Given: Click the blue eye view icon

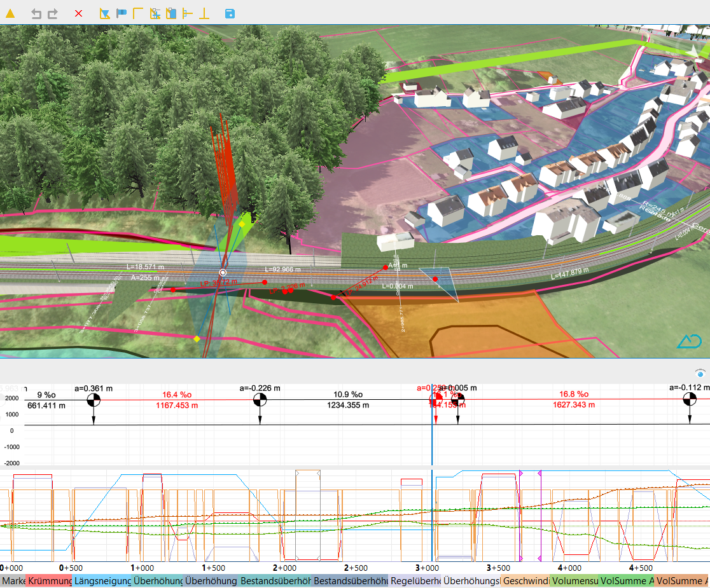Looking at the screenshot, I should [700, 374].
